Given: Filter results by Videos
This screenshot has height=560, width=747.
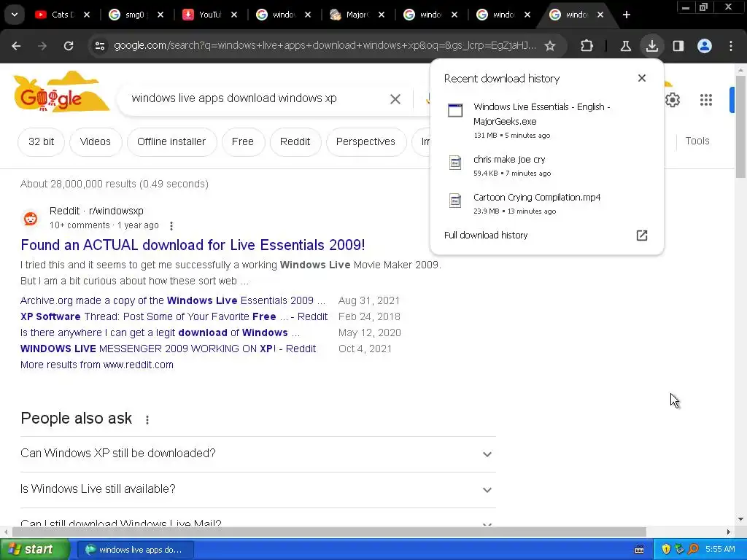Looking at the screenshot, I should (x=96, y=142).
